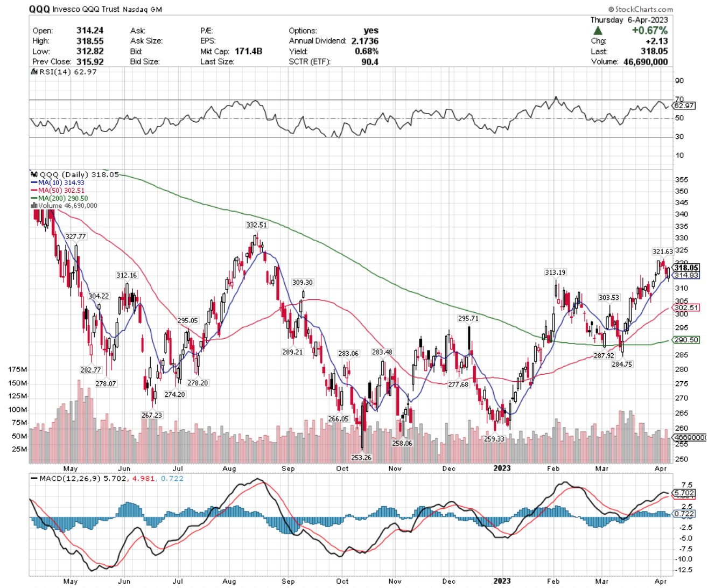Click the date Thursday 6-Apr-2023

coord(629,20)
